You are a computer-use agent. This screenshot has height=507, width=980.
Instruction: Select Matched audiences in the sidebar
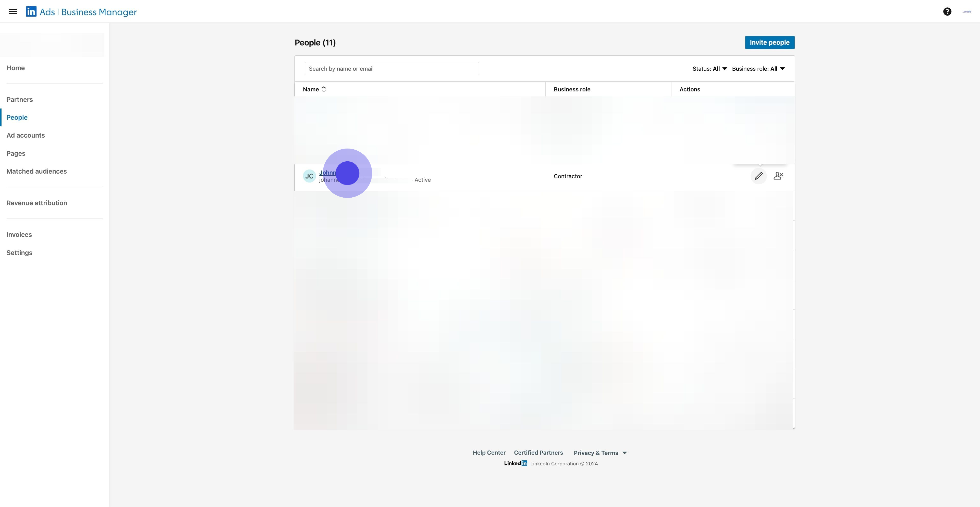(36, 171)
